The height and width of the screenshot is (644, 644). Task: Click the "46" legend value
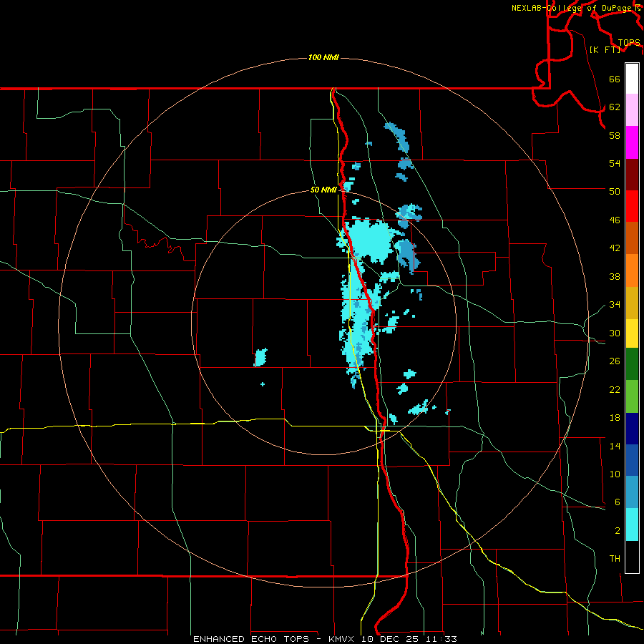pos(615,220)
